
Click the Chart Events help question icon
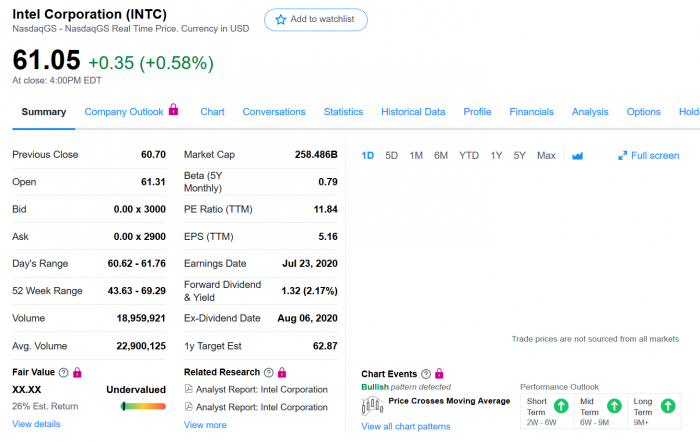pos(426,374)
